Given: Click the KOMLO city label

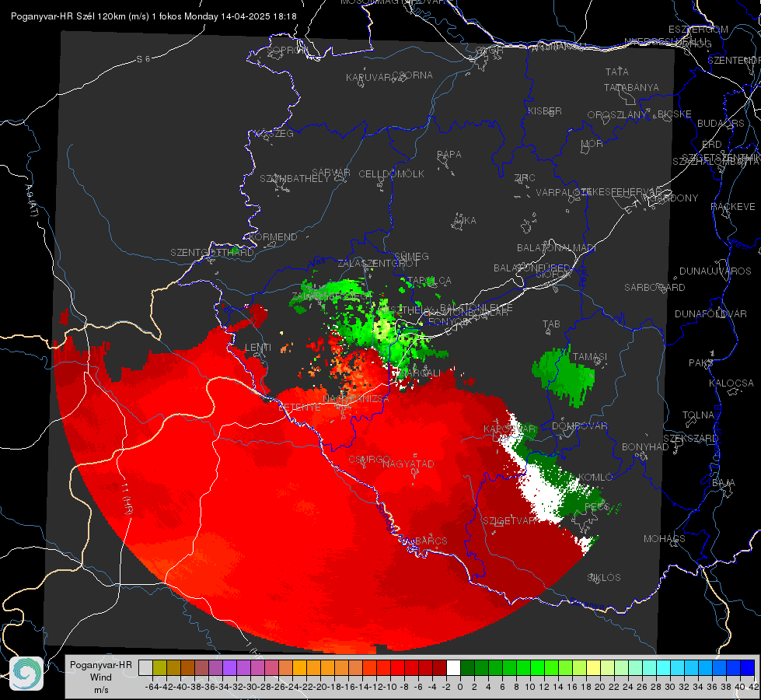Looking at the screenshot, I should coord(595,478).
